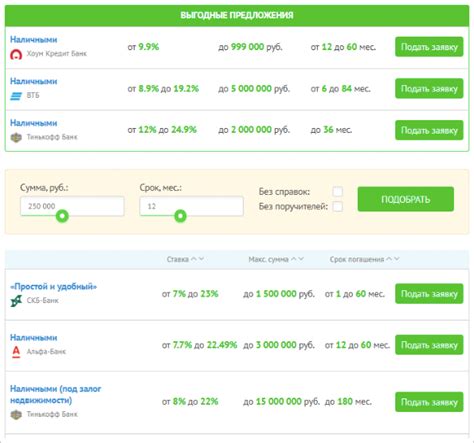Click the Хоум Кредит Банк name text
This screenshot has height=443, width=474.
[x=57, y=54]
